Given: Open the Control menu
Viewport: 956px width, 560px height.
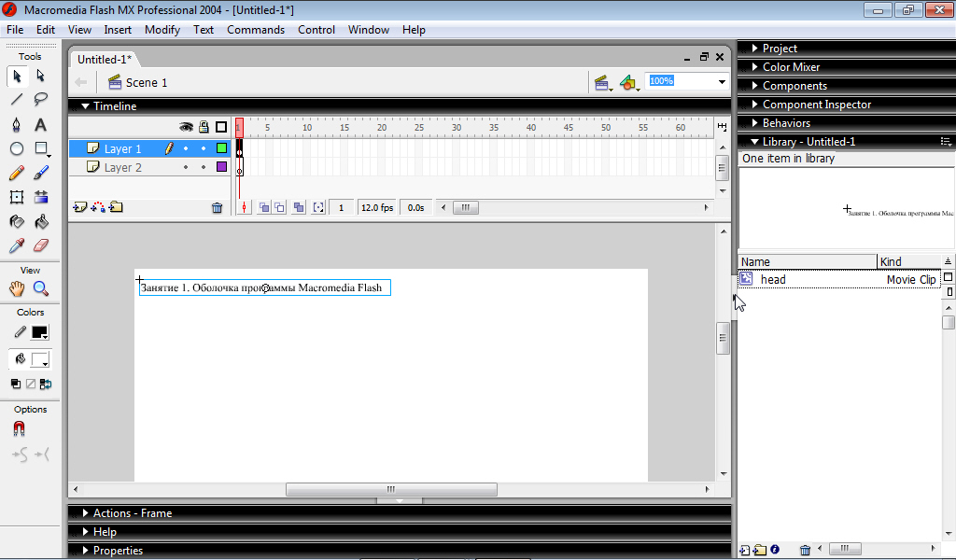Looking at the screenshot, I should pyautogui.click(x=316, y=30).
